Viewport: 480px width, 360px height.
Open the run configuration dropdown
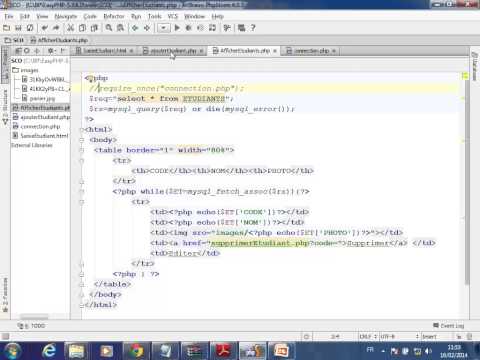[x=163, y=28]
